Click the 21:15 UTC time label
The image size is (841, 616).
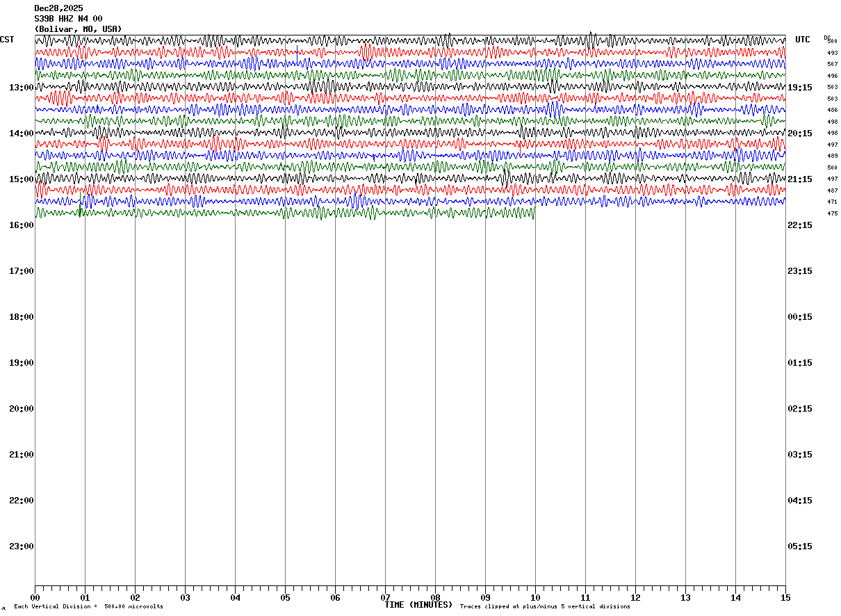click(x=800, y=179)
